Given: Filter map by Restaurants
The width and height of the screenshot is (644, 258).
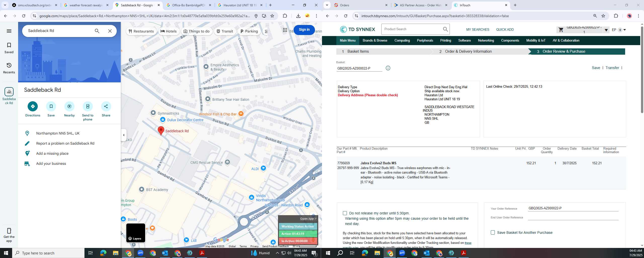Looking at the screenshot, I should tap(141, 31).
